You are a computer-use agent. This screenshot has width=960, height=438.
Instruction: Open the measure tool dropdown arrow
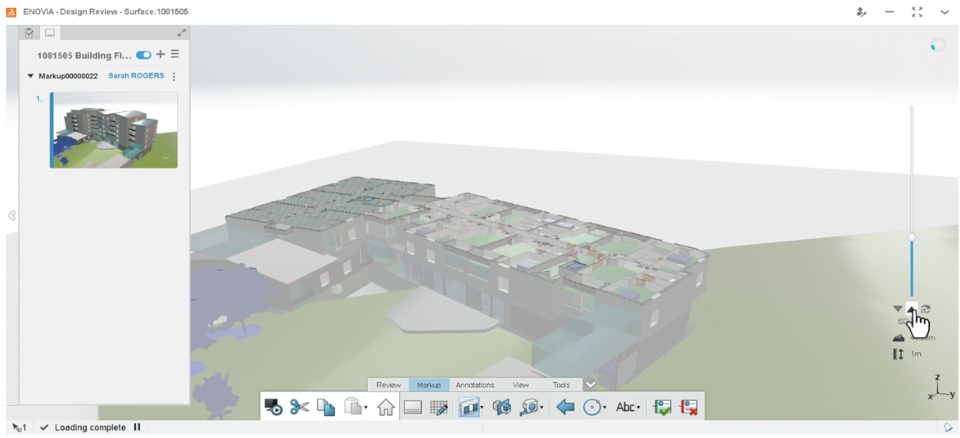tap(542, 408)
